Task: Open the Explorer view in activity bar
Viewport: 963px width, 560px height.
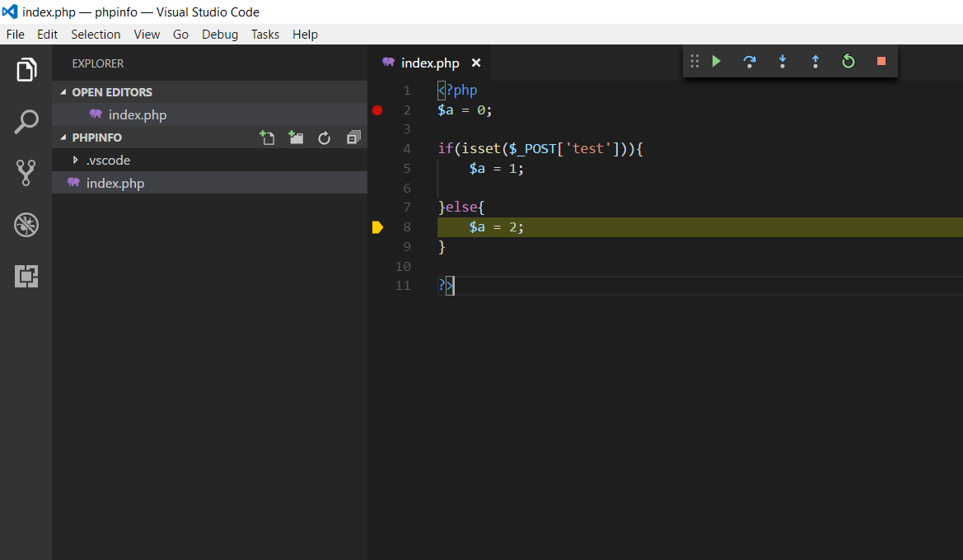Action: pos(26,69)
